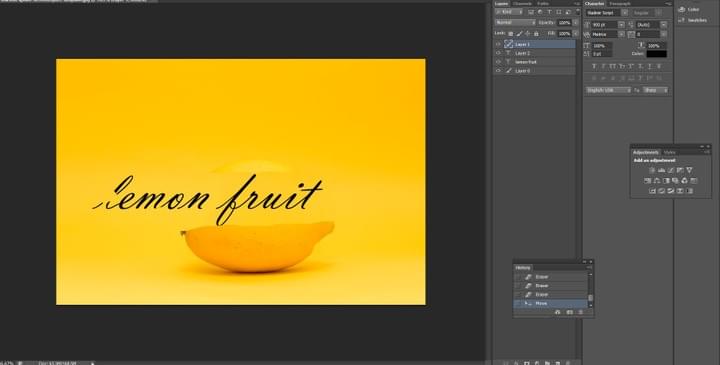Add a Gradient Map adjustment

click(x=689, y=191)
